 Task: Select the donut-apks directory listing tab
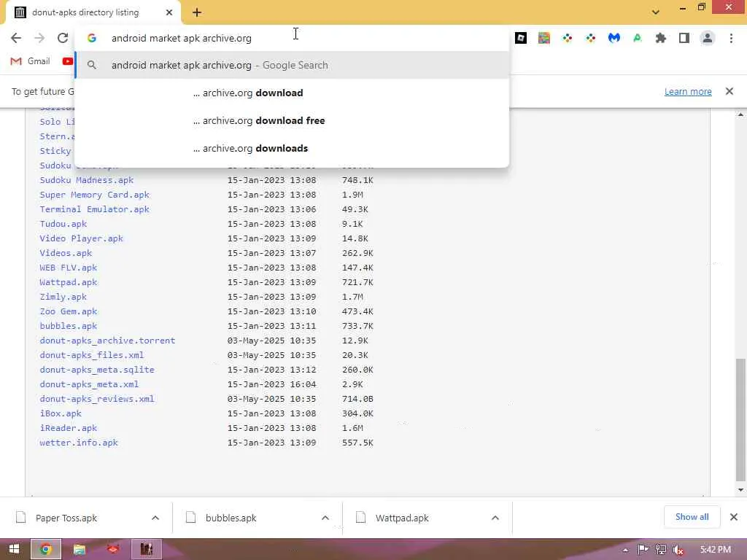pyautogui.click(x=93, y=12)
